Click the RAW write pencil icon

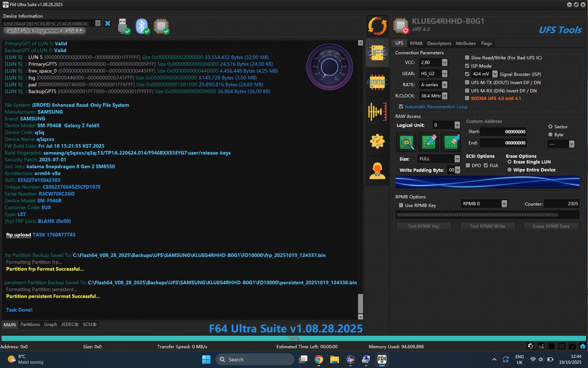tap(429, 142)
